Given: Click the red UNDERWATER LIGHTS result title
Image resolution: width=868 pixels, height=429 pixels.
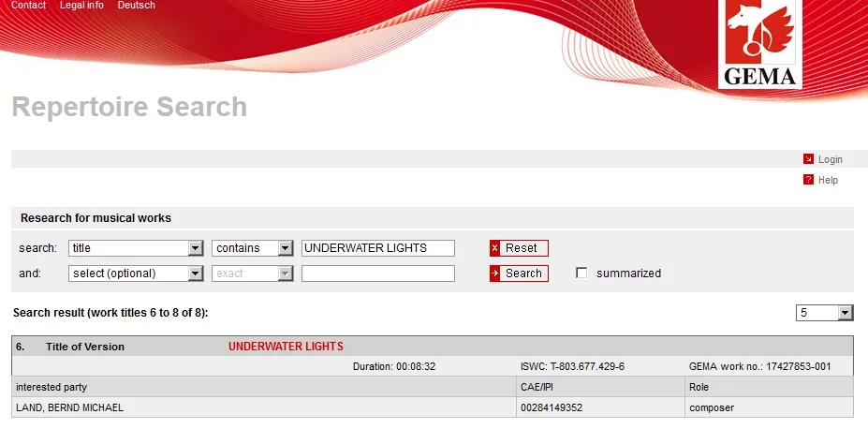Looking at the screenshot, I should tap(286, 347).
